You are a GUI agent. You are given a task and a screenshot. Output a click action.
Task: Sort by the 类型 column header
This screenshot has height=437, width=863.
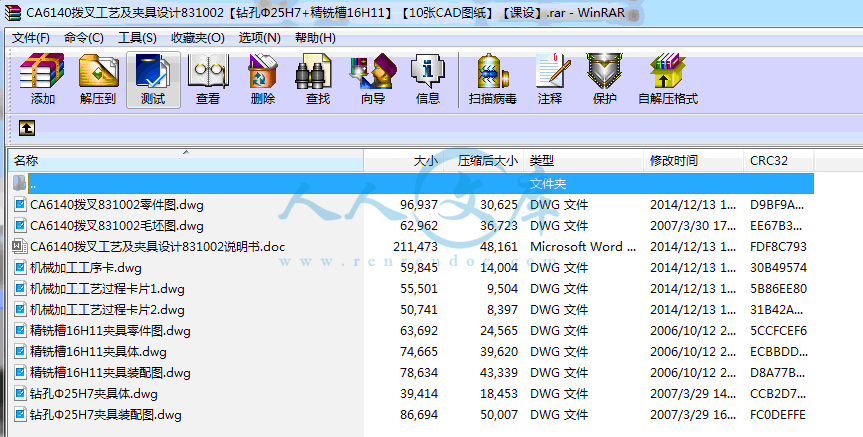pyautogui.click(x=583, y=161)
